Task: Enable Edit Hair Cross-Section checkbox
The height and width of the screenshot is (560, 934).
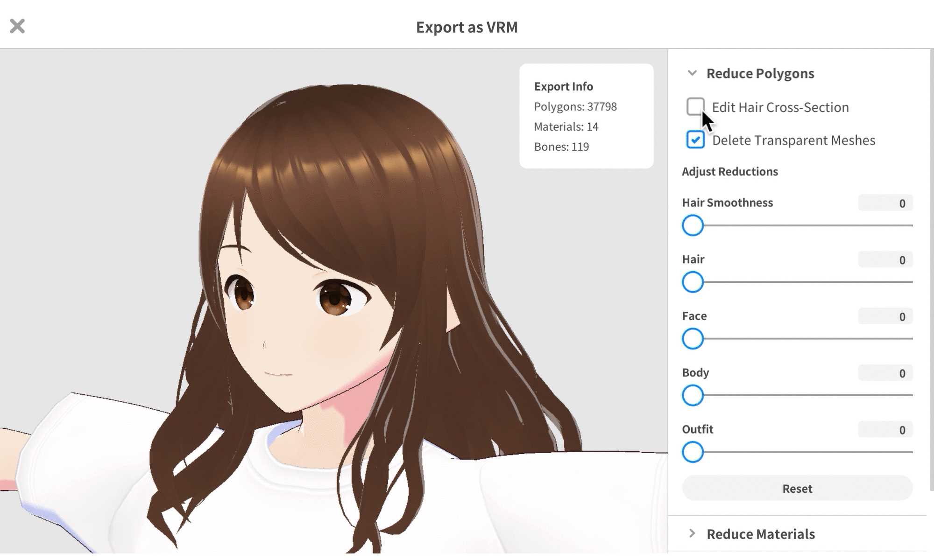Action: click(695, 106)
